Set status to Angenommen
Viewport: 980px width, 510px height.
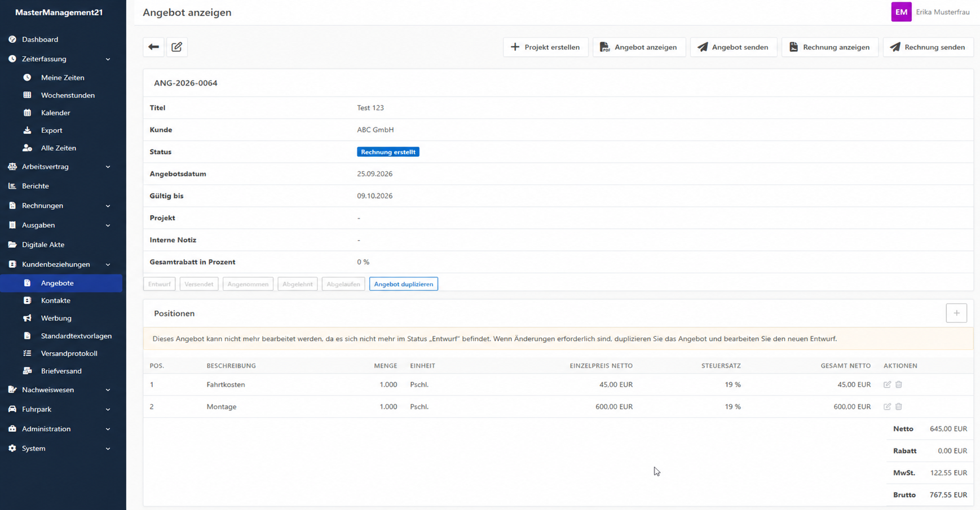coord(248,284)
